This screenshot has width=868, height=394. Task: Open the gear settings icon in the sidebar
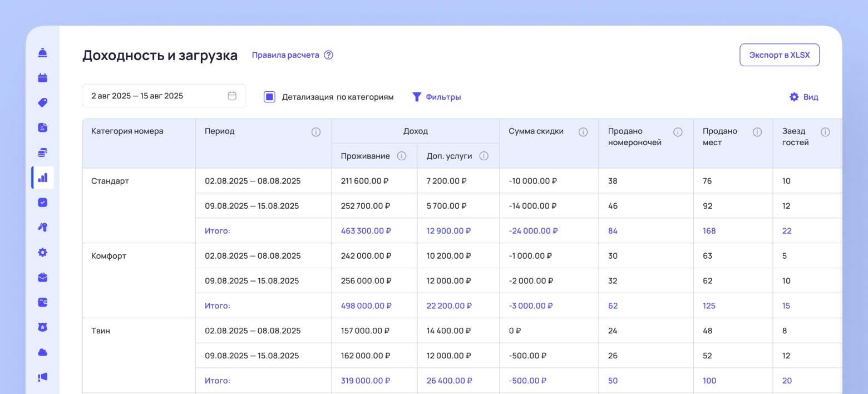coord(42,252)
